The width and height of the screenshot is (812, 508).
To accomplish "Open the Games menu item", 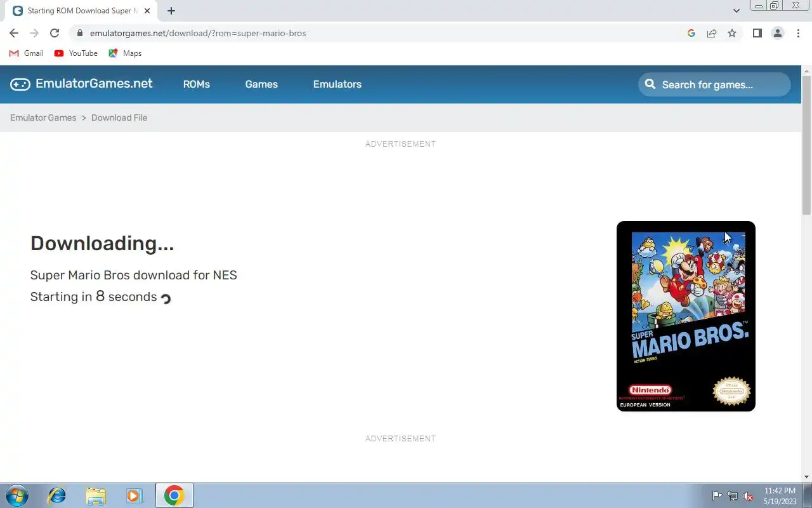I will [x=261, y=84].
